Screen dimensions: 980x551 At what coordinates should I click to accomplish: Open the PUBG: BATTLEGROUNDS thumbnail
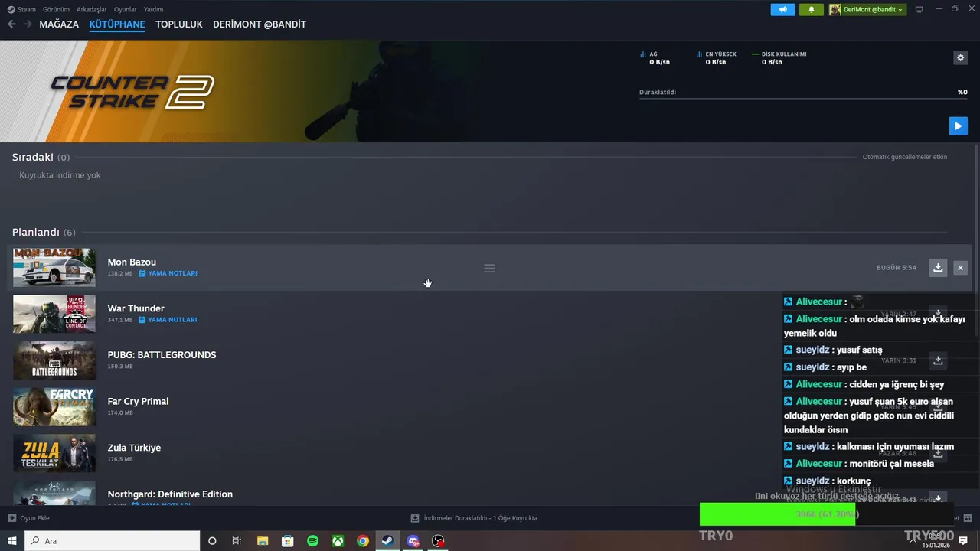(x=54, y=360)
